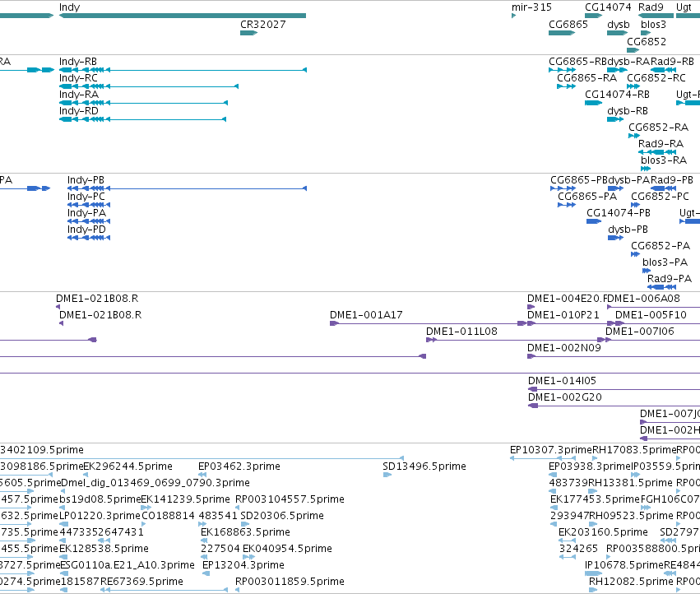Select the Indy-PA protein feature
The image size is (700, 594).
[x=89, y=221]
